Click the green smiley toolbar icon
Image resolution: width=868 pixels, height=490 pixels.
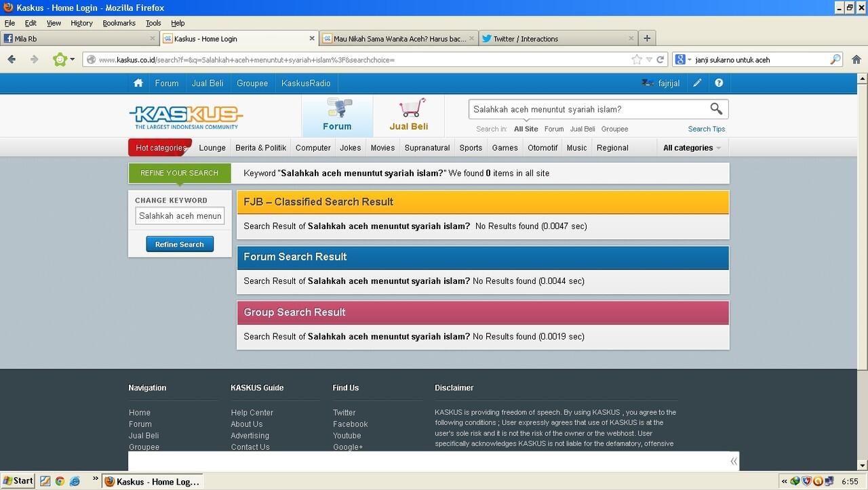60,60
